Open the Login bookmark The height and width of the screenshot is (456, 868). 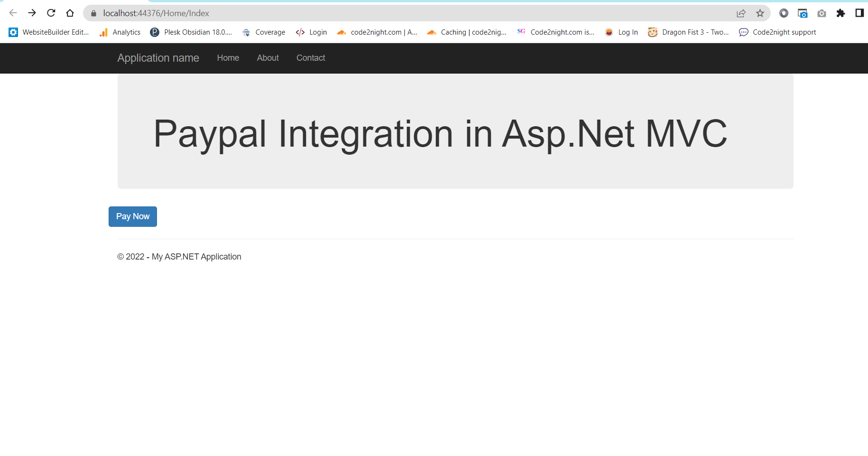(311, 32)
